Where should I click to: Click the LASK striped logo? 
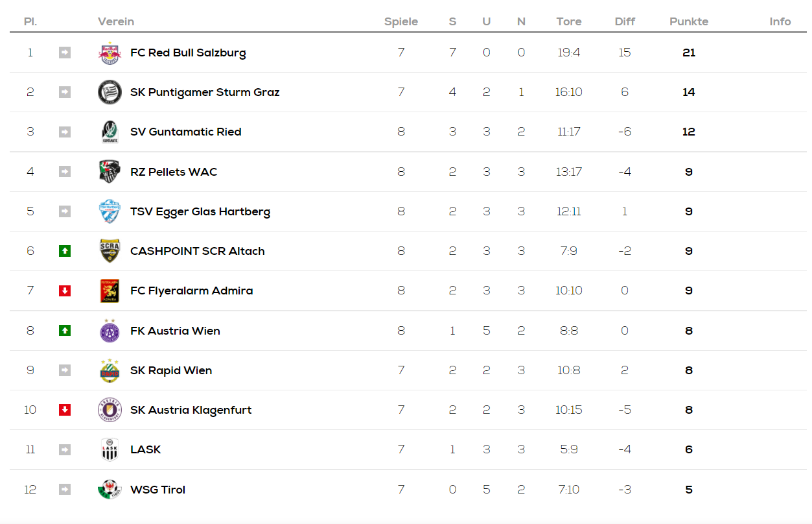(x=110, y=449)
